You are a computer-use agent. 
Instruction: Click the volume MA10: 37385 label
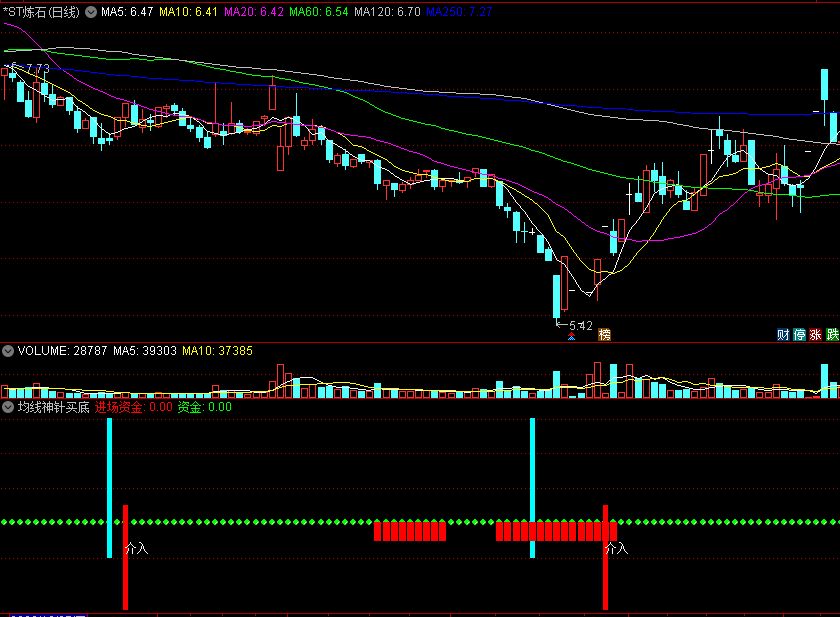click(218, 351)
